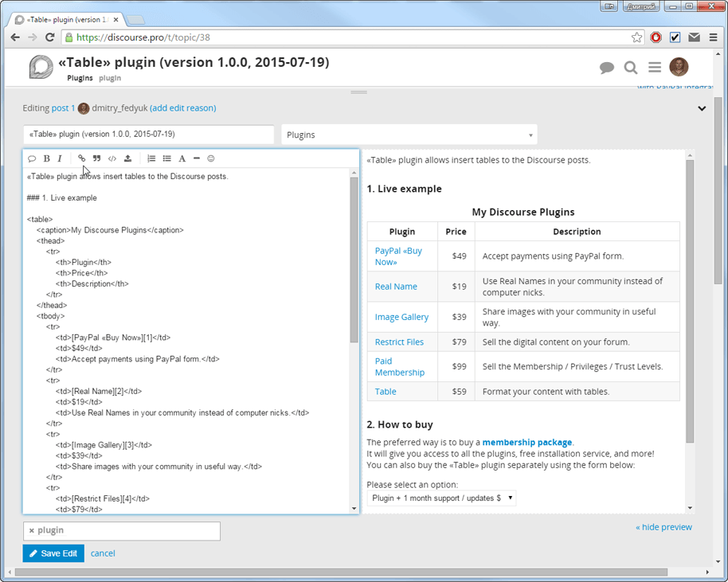Click the topic title input field
Viewport: 728px width, 582px height.
click(149, 134)
